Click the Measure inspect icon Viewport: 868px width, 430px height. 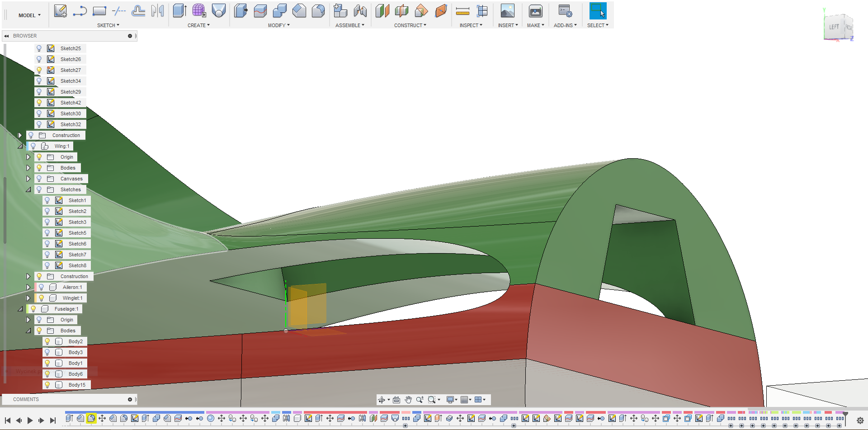tap(462, 11)
